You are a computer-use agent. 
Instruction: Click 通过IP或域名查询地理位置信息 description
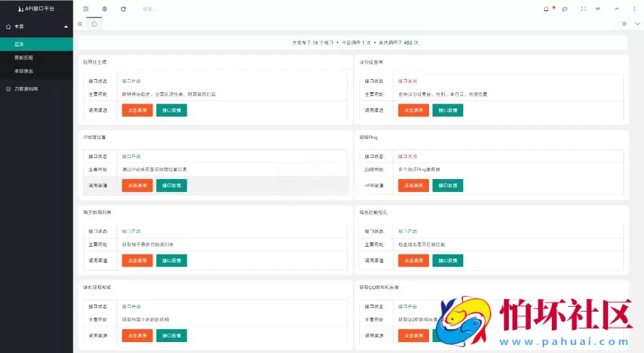coord(155,169)
